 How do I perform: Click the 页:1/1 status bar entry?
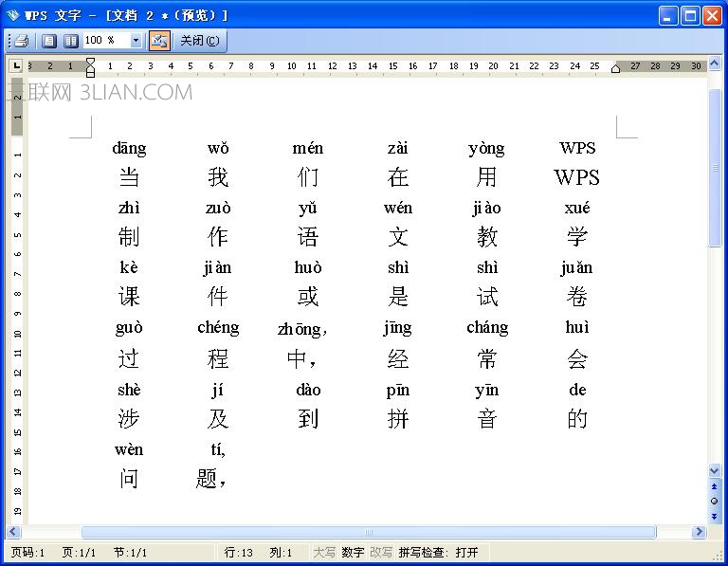pos(79,553)
